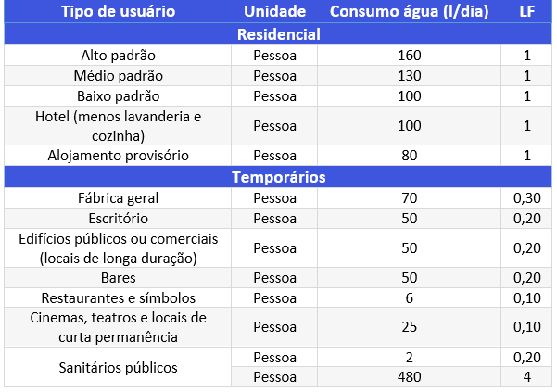Select the 130 consumption value

(x=410, y=76)
